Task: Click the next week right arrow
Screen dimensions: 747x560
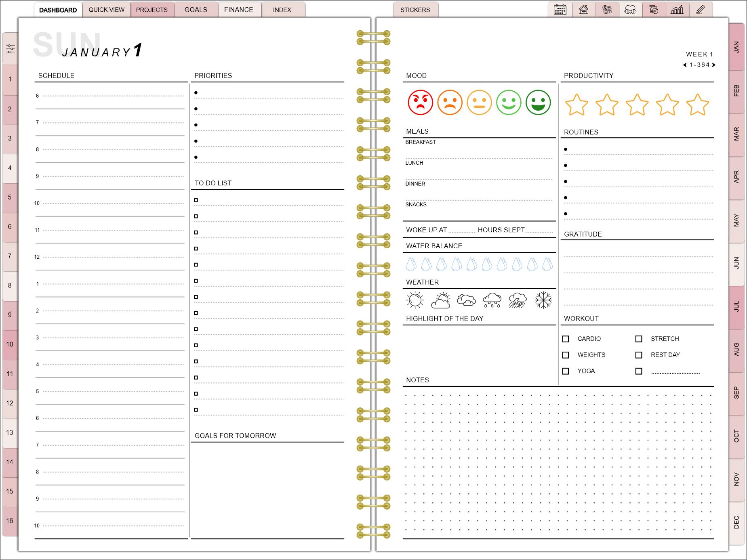Action: 714,65
